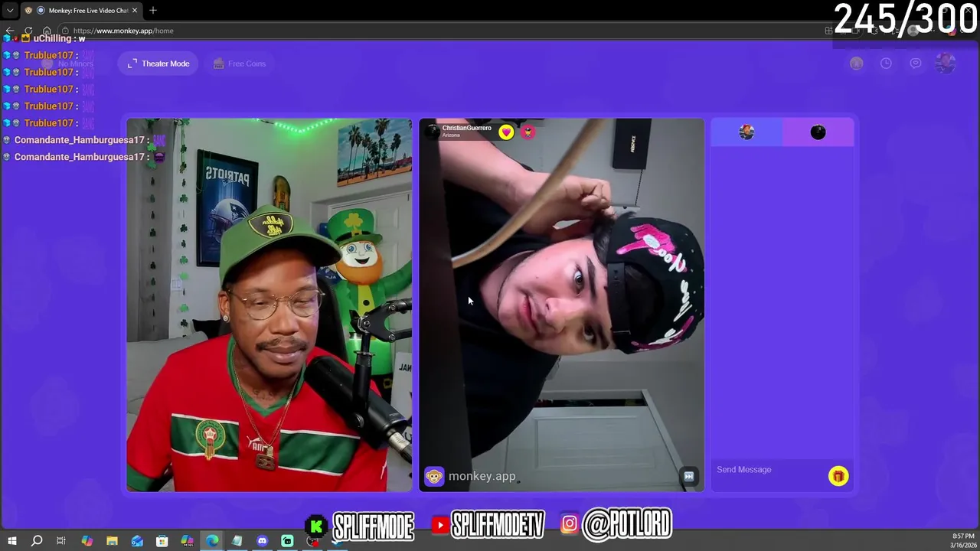This screenshot has height=551, width=980.
Task: Reload the monkey.app page
Action: [28, 31]
